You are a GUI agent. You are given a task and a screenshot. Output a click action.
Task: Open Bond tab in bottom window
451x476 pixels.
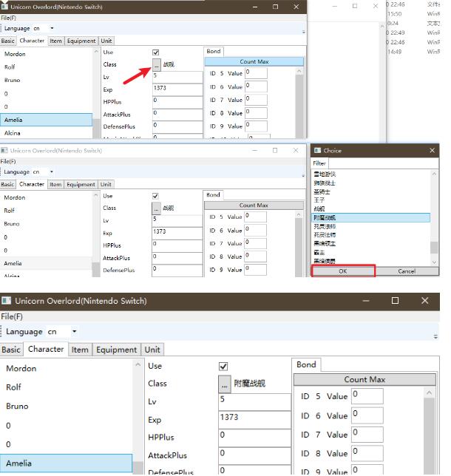[x=306, y=364]
